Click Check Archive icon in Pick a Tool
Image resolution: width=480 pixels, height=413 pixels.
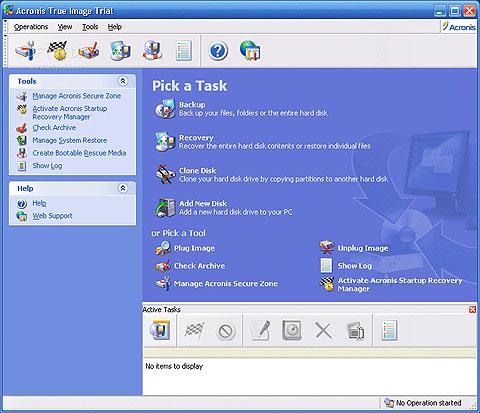click(x=163, y=266)
